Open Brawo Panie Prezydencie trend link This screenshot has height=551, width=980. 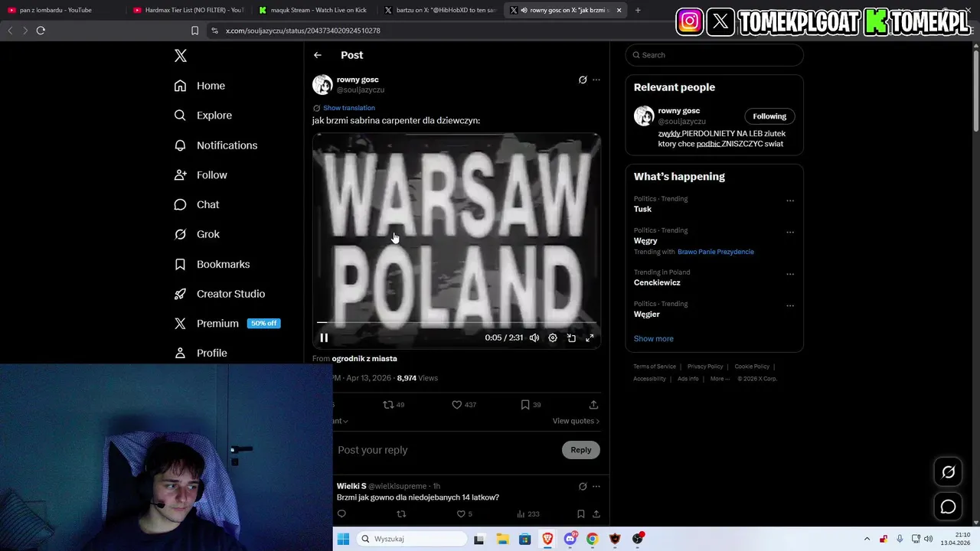[716, 252]
